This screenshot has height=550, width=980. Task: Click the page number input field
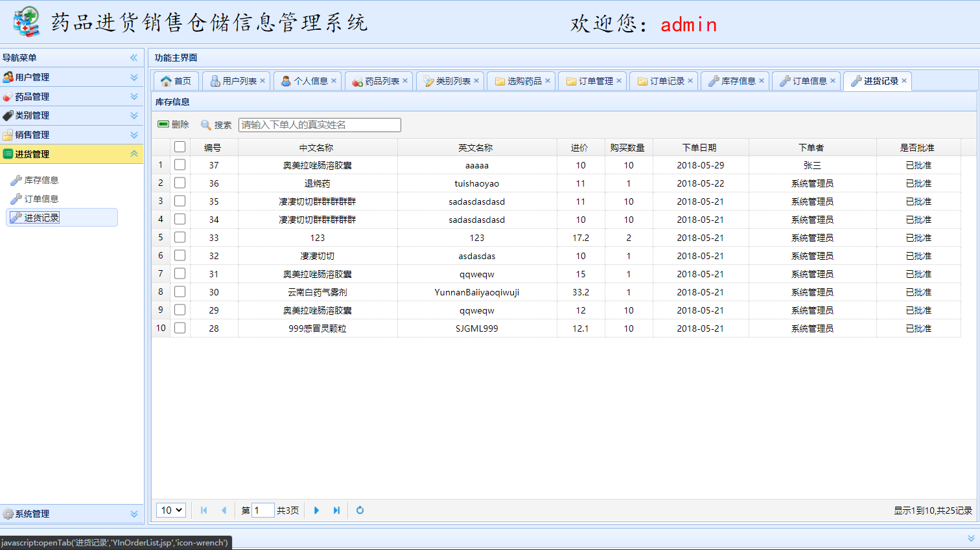point(263,510)
